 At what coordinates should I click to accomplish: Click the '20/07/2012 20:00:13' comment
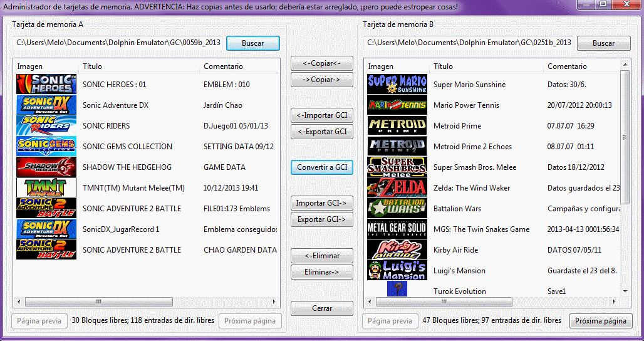[x=579, y=105]
